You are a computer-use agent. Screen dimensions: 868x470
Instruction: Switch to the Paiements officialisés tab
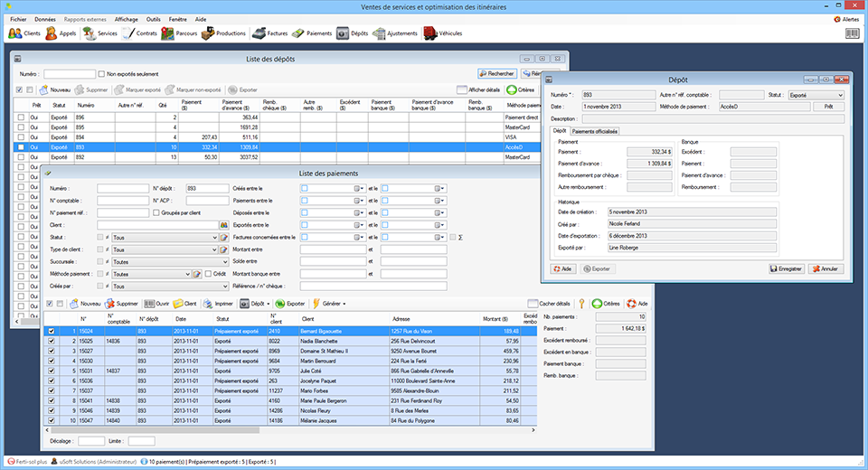click(x=595, y=131)
